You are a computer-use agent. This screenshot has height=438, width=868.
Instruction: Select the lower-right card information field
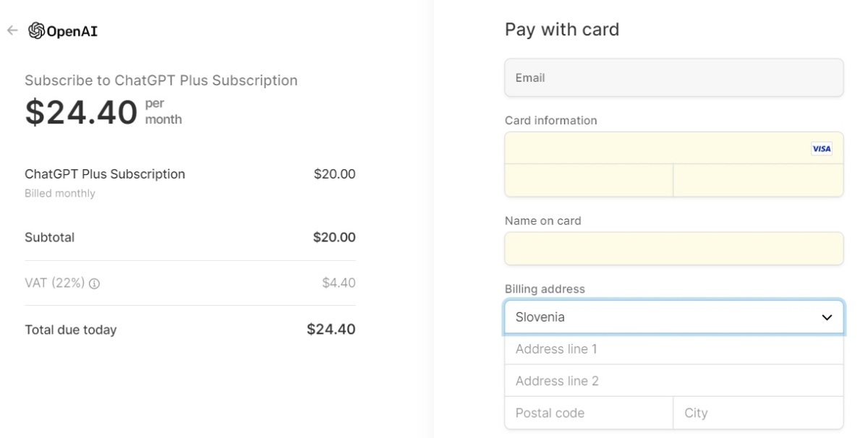pyautogui.click(x=758, y=181)
